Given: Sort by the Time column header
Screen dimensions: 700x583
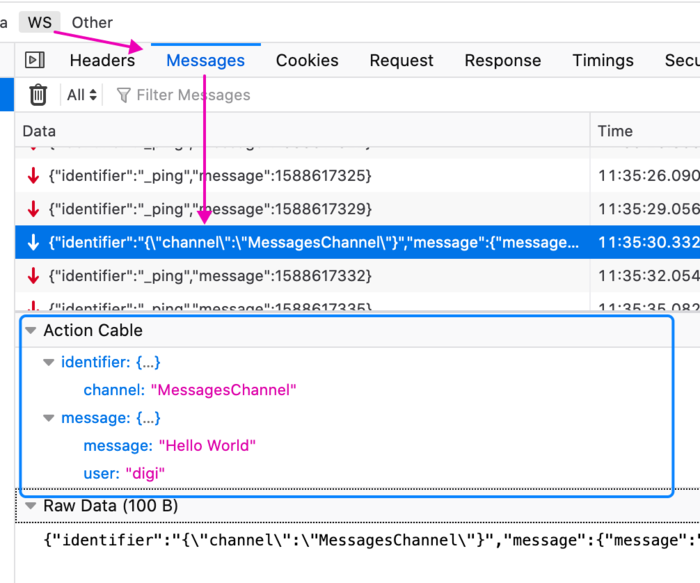Looking at the screenshot, I should (x=615, y=131).
